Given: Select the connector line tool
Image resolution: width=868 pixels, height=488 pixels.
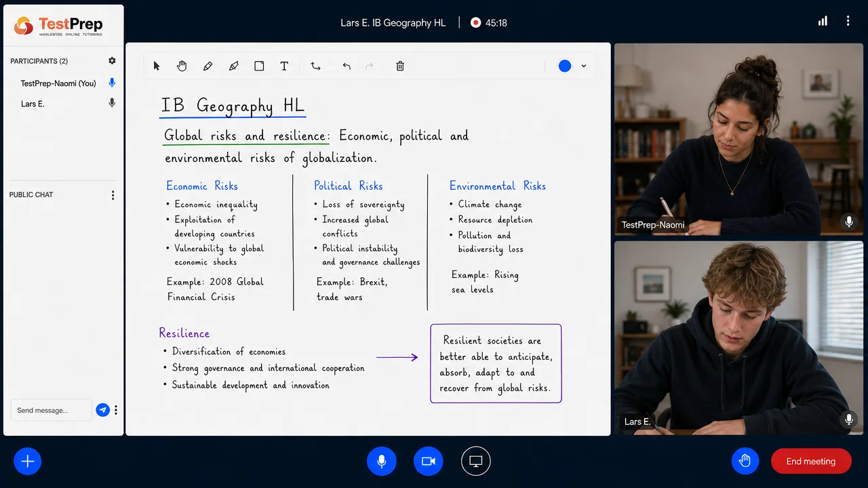Looking at the screenshot, I should (x=315, y=66).
